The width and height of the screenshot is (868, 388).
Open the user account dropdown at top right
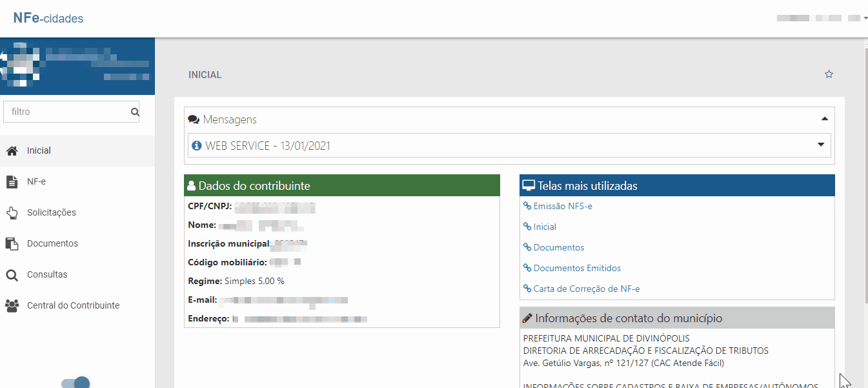pyautogui.click(x=822, y=18)
